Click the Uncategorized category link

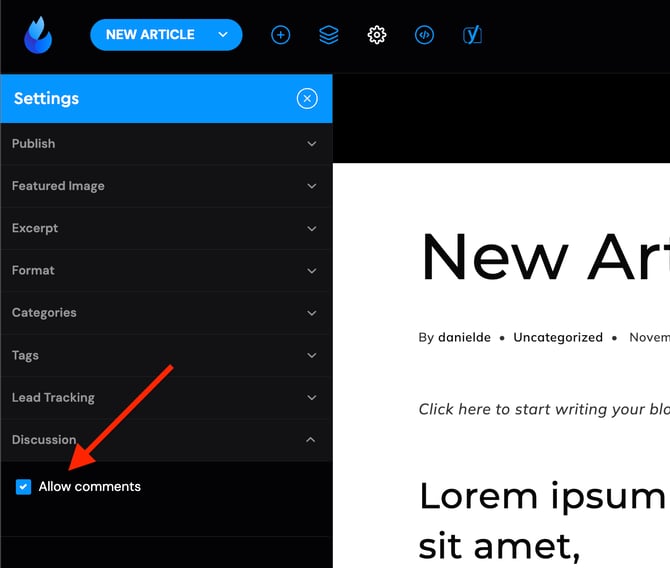click(558, 337)
